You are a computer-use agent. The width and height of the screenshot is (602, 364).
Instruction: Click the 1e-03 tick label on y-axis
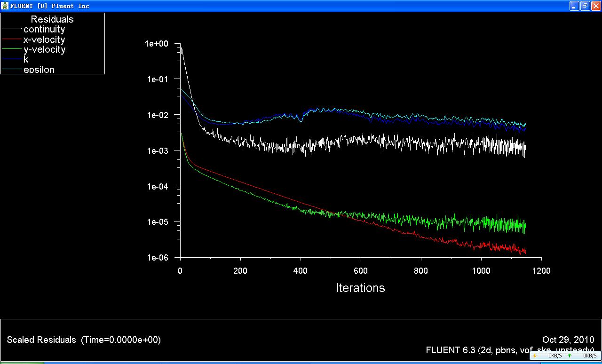pyautogui.click(x=158, y=150)
